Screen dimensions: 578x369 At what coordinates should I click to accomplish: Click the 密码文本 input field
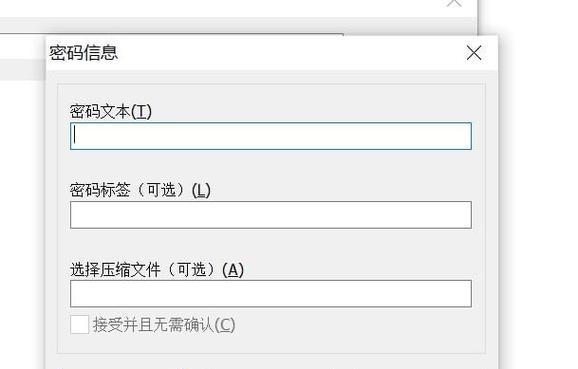pyautogui.click(x=271, y=136)
